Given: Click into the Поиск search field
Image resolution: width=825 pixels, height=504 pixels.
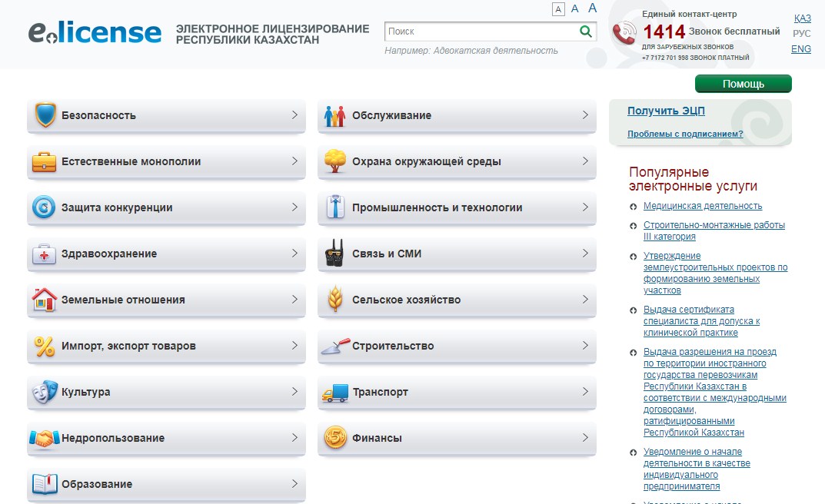Looking at the screenshot, I should [x=481, y=31].
